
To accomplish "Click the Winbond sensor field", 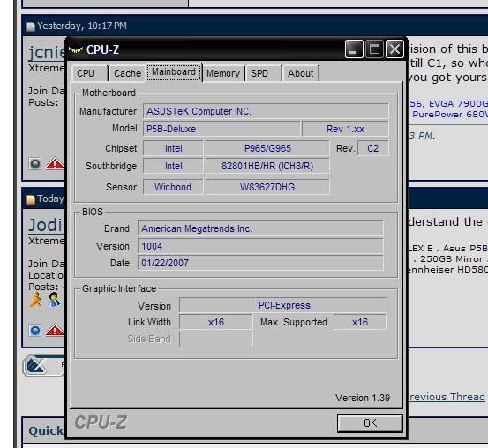I will pyautogui.click(x=173, y=187).
